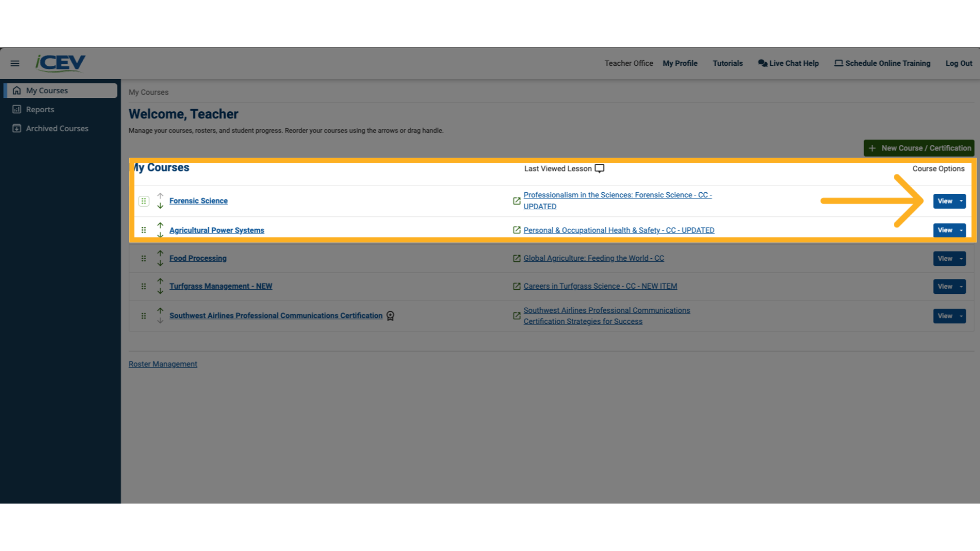This screenshot has width=980, height=551.
Task: Open Careers in Turfgrass Science lesson link
Action: click(x=600, y=286)
